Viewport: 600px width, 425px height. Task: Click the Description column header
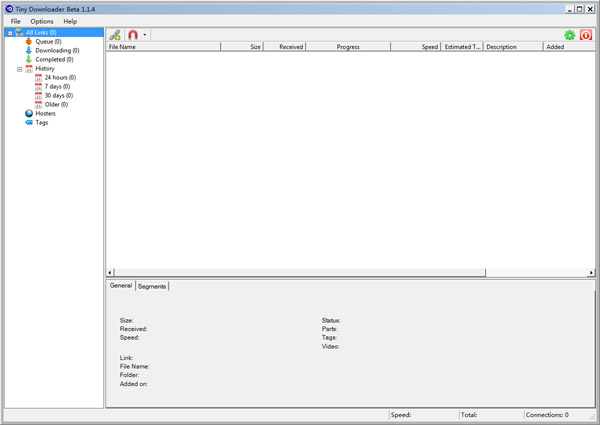point(513,47)
